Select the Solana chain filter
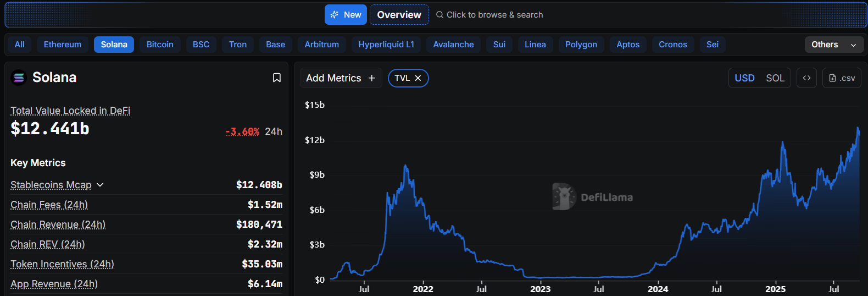 (x=114, y=45)
